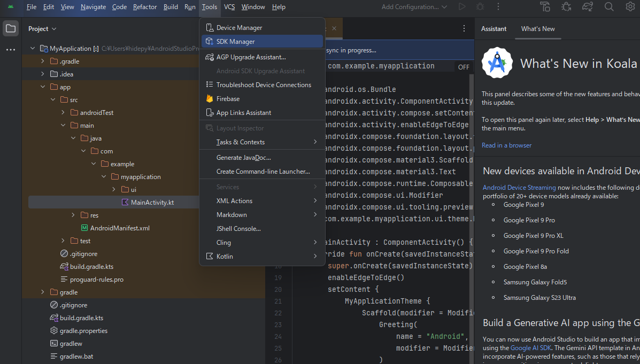Click the com.example.myapplication package text
The height and width of the screenshot is (364, 640).
pos(381,66)
